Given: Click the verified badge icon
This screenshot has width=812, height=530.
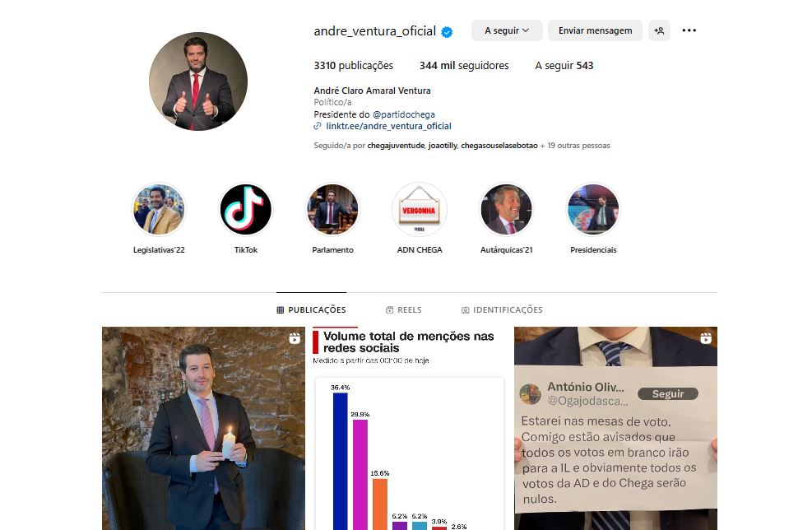Looking at the screenshot, I should [447, 32].
